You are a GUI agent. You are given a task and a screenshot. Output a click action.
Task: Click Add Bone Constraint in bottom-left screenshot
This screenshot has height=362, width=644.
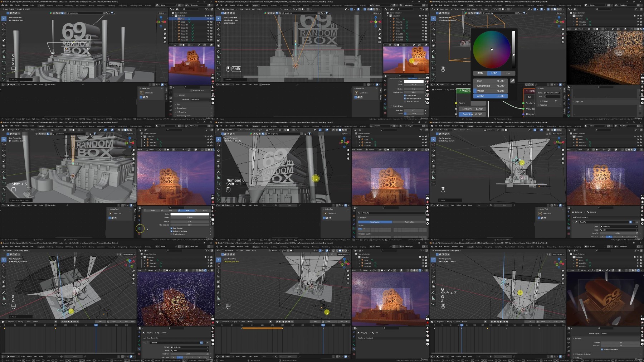coord(151,338)
